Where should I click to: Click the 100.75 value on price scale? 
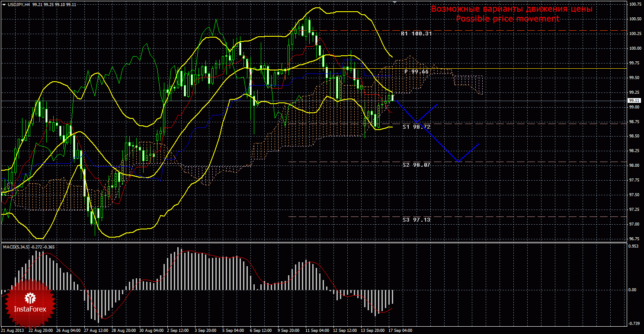[x=635, y=4]
